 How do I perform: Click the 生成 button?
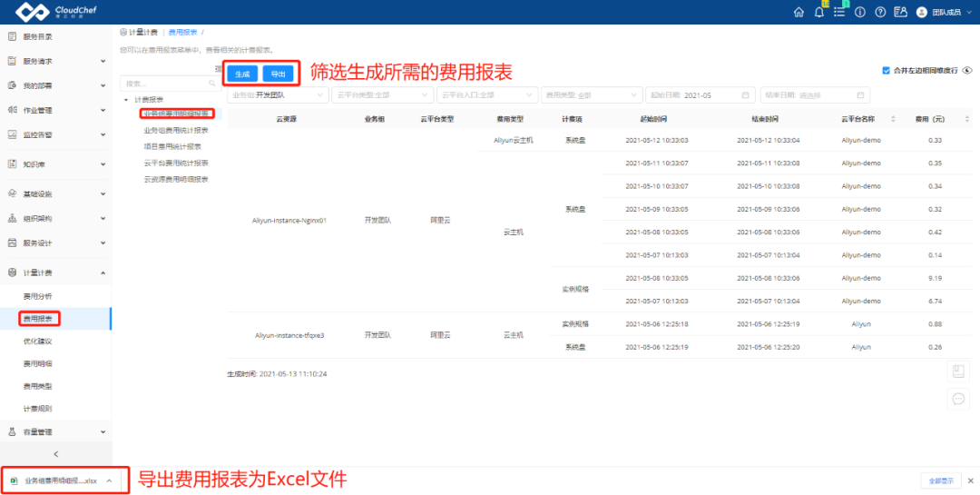(242, 74)
